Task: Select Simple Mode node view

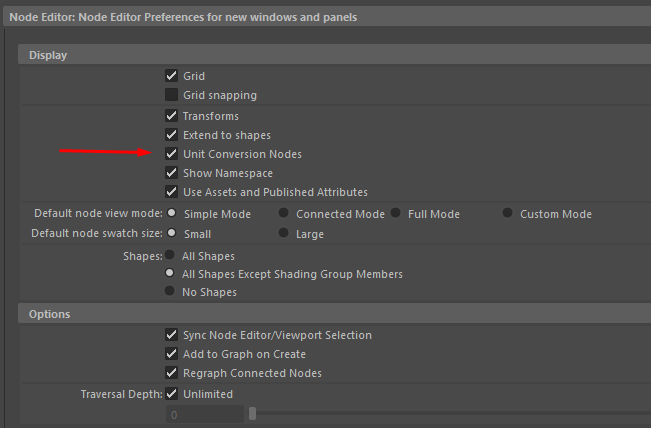Action: coord(171,213)
